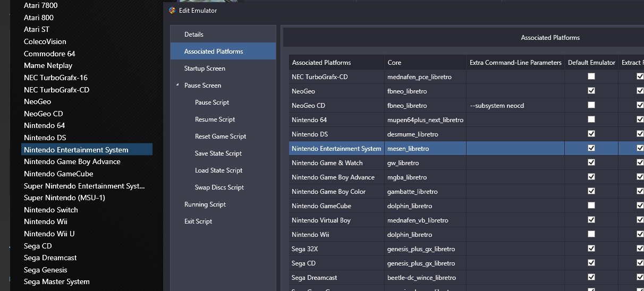
Task: Click the Extra Command-Line Parameters cell for Nintendo 64
Action: click(515, 119)
